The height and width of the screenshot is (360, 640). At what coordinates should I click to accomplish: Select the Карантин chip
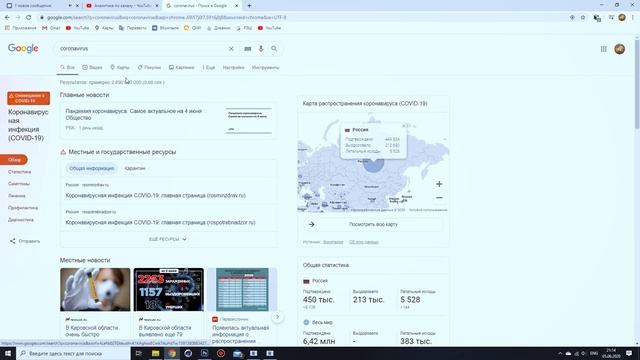tap(135, 168)
